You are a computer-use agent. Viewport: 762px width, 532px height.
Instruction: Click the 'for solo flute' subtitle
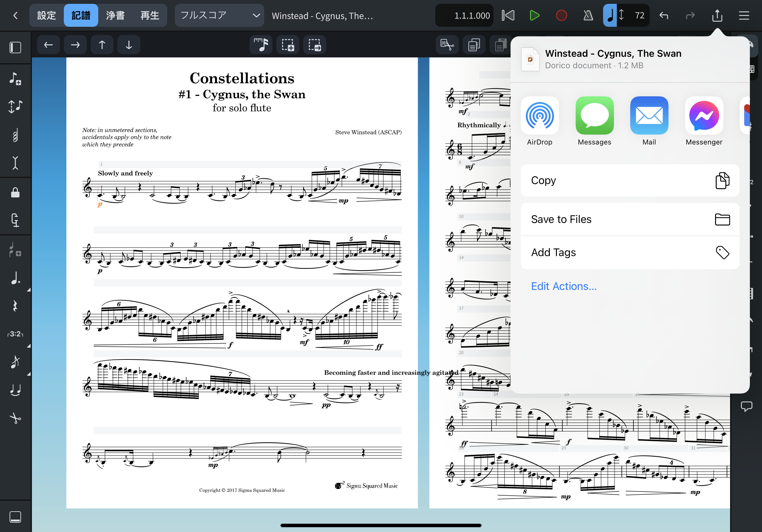242,108
